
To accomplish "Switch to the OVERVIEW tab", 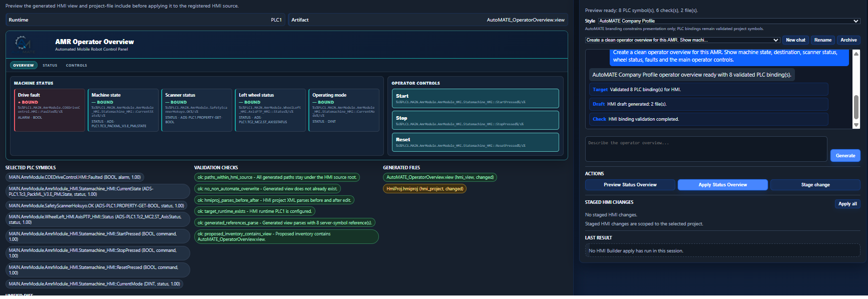I will coord(24,65).
